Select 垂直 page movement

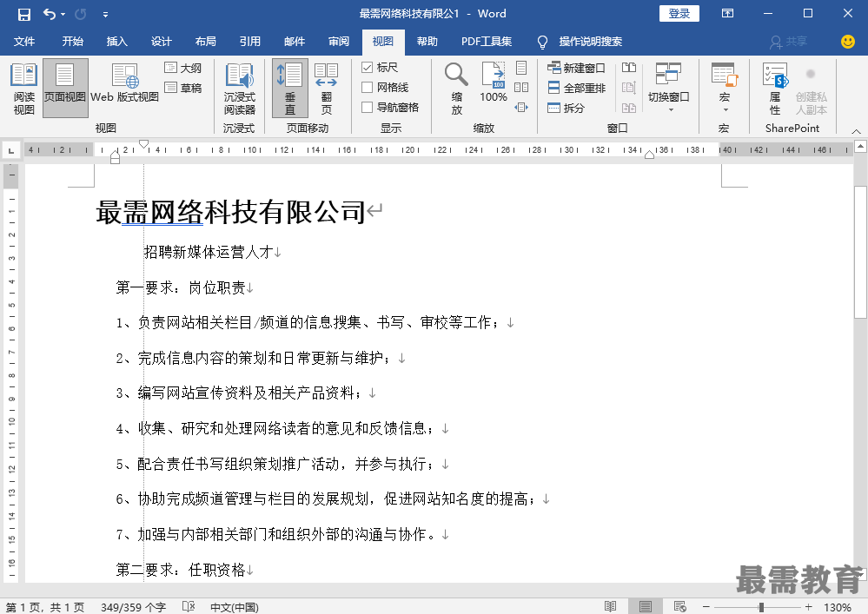click(x=289, y=89)
